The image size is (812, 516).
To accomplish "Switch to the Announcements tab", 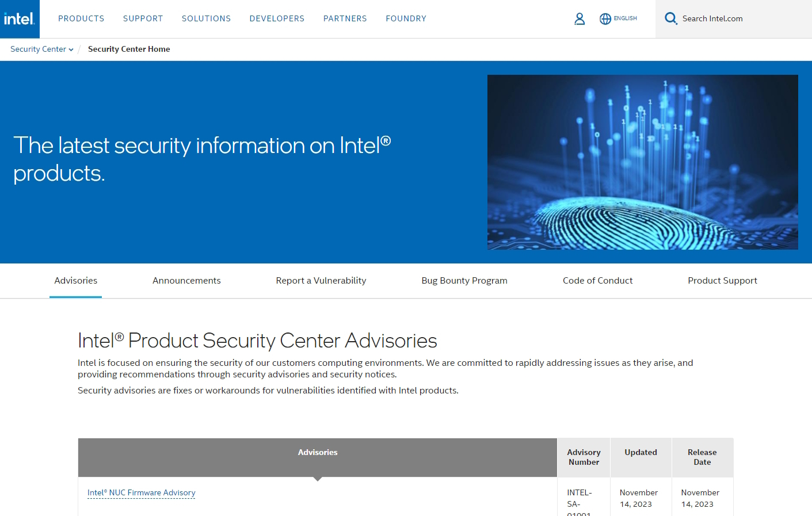I will click(x=186, y=280).
